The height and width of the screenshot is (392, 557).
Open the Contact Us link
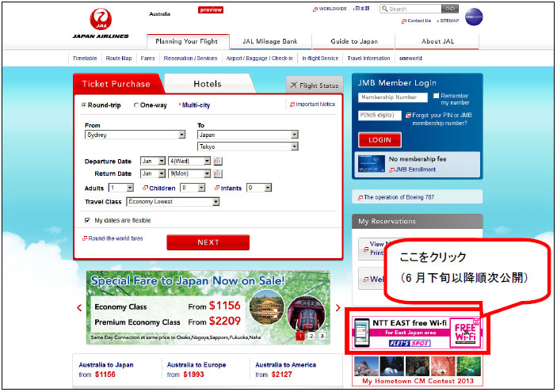point(416,21)
